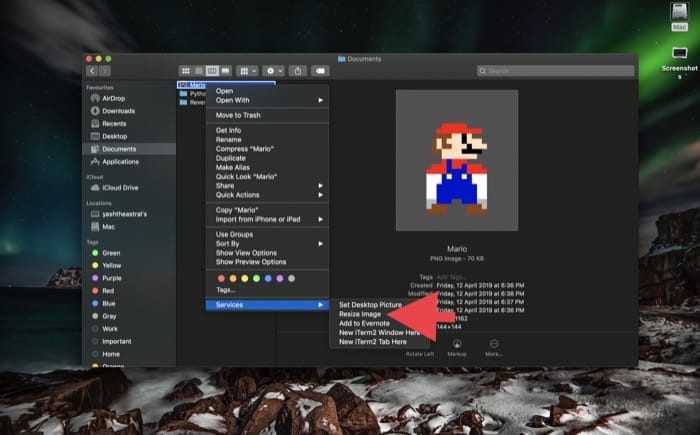
Task: Expand the Sort By submenu
Action: (267, 243)
